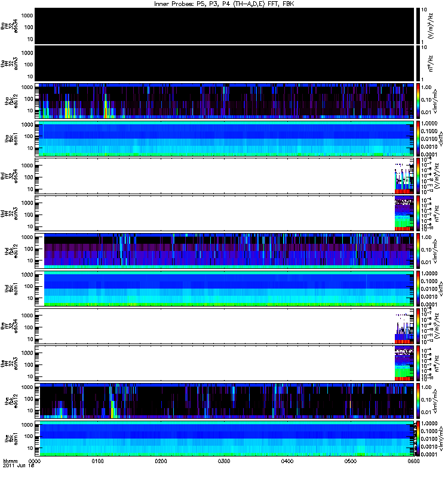
Task: Click the color bar of the fff edc34 panel
Action: pyautogui.click(x=418, y=326)
